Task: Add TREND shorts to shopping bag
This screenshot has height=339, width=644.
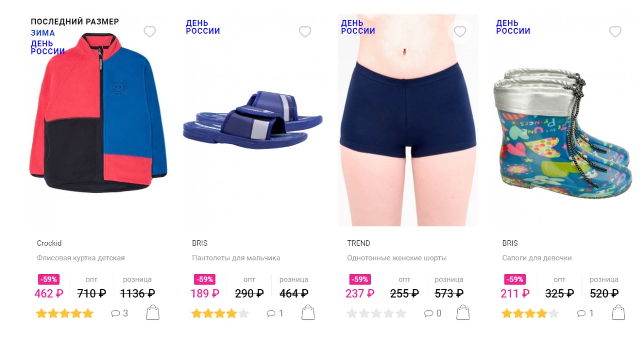Action: pyautogui.click(x=463, y=313)
